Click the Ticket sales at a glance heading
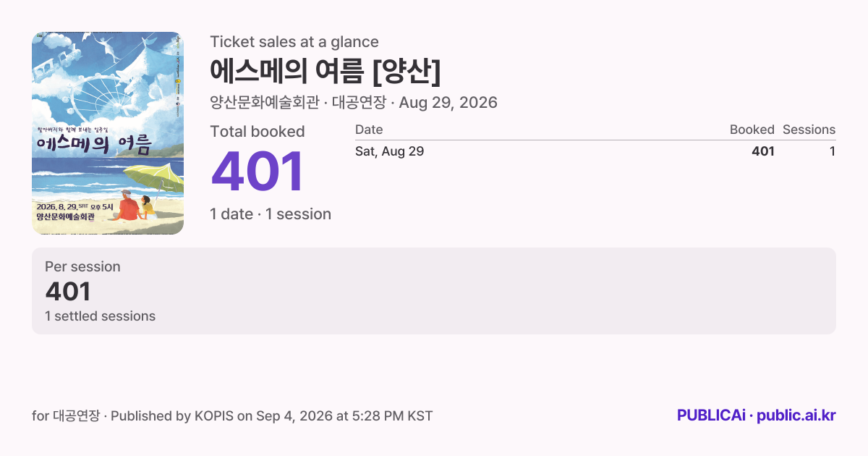The width and height of the screenshot is (868, 456). [x=294, y=42]
